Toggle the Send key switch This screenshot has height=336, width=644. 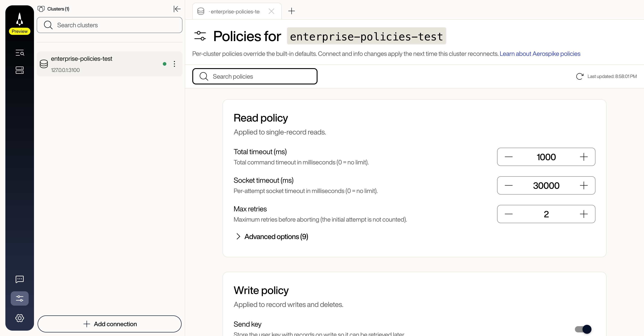coord(583,329)
